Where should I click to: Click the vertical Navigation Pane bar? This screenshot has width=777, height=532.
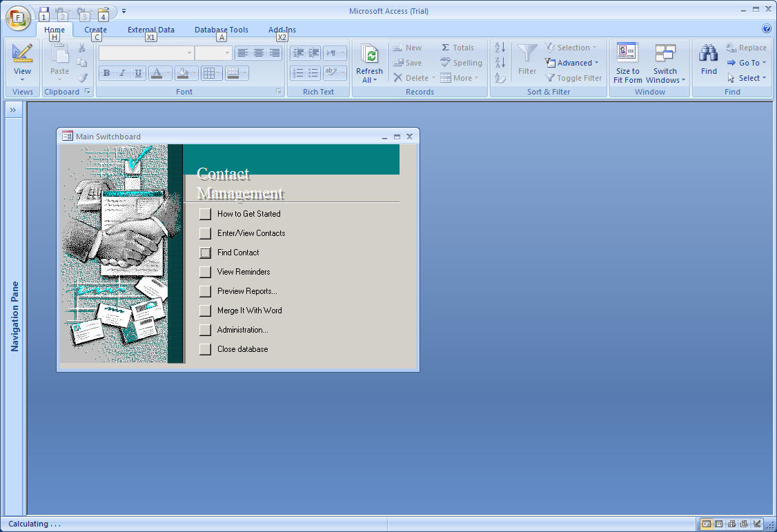click(15, 317)
